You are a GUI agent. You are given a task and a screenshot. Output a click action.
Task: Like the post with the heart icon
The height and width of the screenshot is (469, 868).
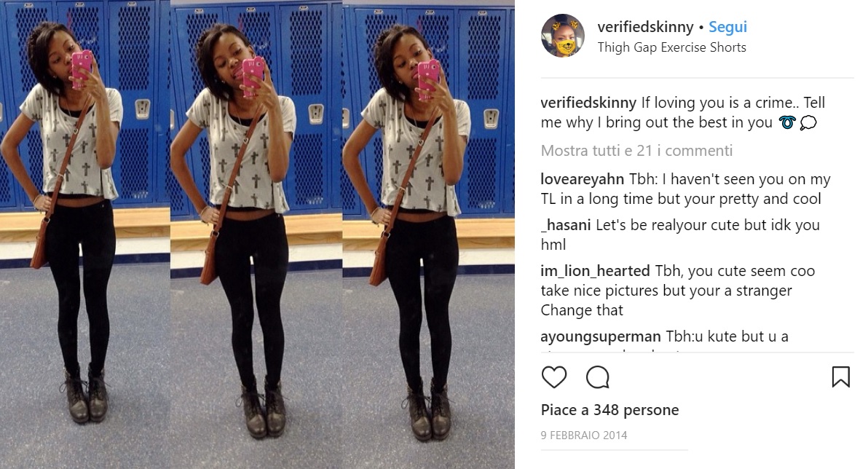[554, 377]
